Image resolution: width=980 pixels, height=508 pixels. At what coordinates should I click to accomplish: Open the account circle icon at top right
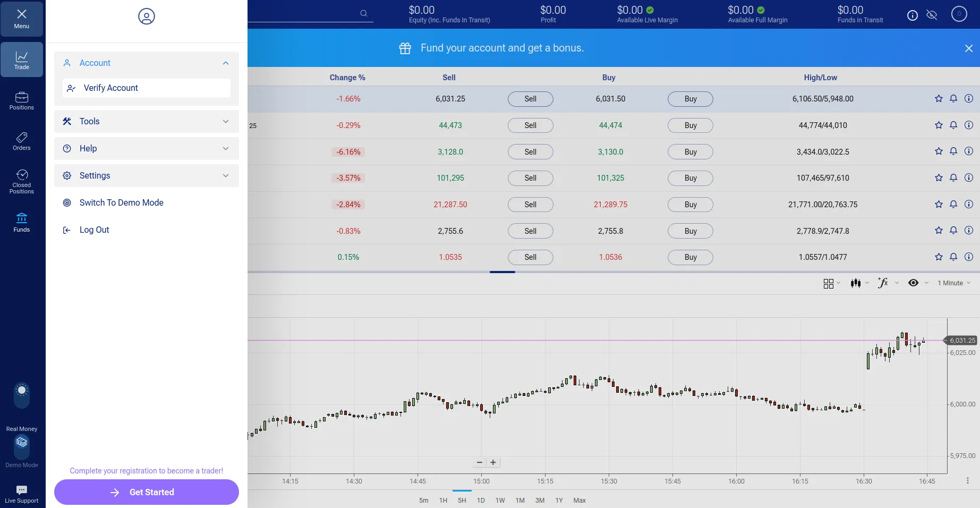point(959,14)
